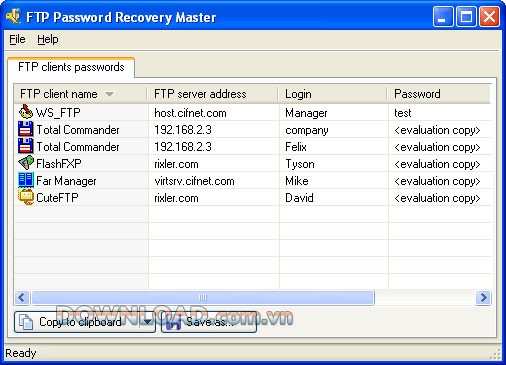Viewport: 506px width, 365px height.
Task: Click the Ready status bar text
Action: point(21,353)
